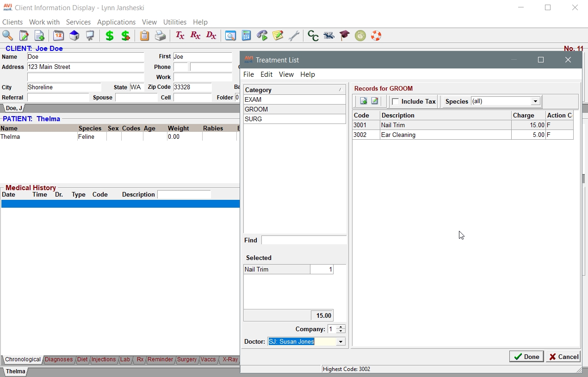
Task: Open the calendar icon showing 12
Action: (x=58, y=36)
